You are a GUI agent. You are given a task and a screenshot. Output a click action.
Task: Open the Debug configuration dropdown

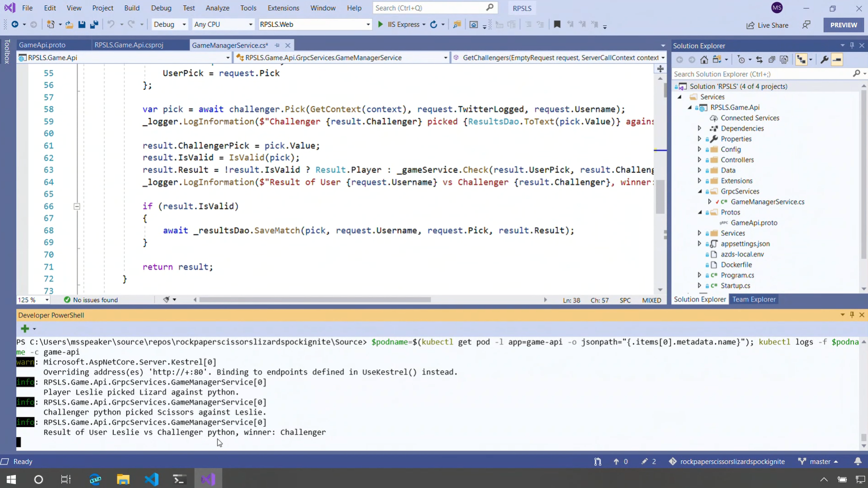[169, 24]
